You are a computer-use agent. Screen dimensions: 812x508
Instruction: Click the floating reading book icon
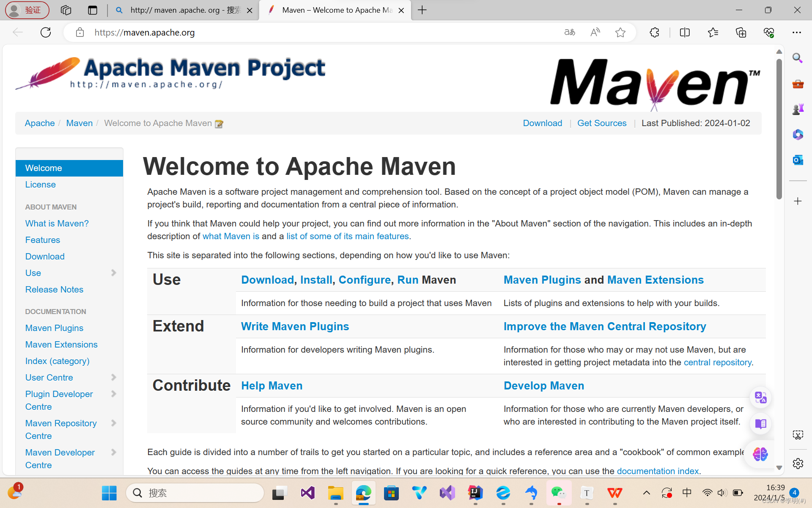760,424
